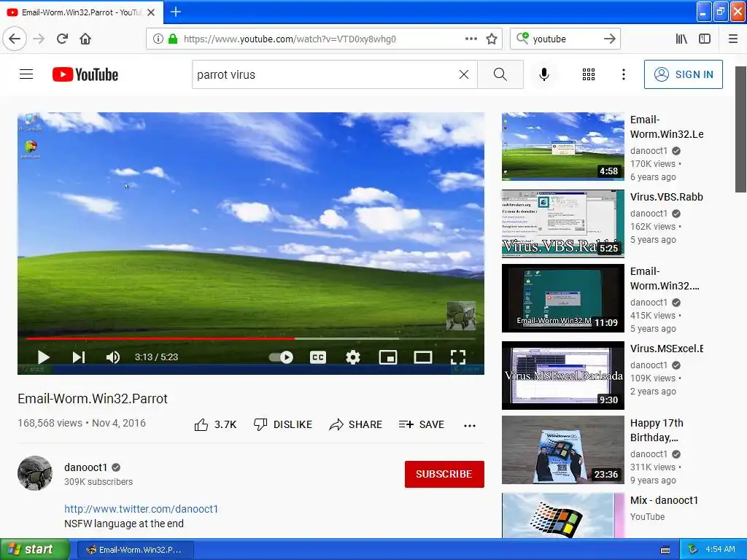
Task: Switch to theater mode
Action: click(x=423, y=357)
